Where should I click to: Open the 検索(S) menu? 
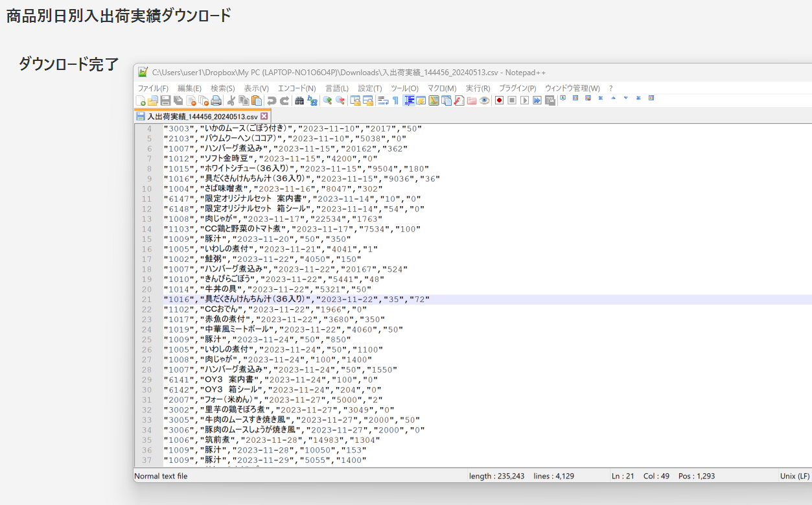tap(223, 88)
